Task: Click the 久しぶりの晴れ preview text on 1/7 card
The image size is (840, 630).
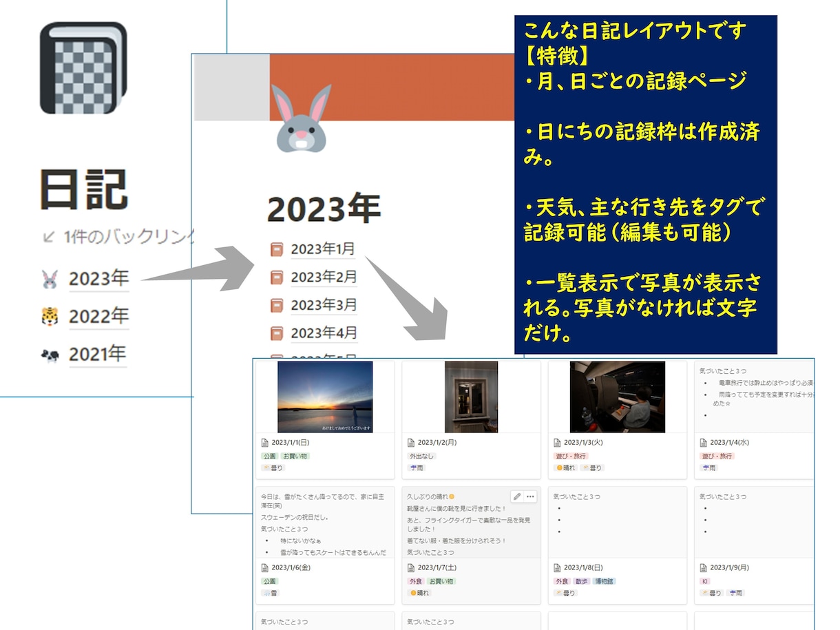Action: tap(431, 496)
